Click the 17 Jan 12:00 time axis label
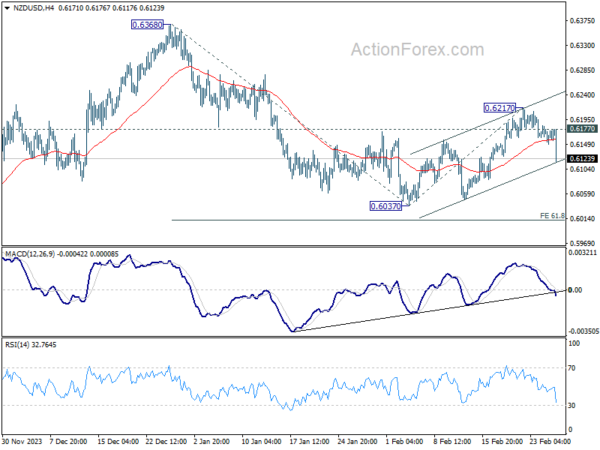This screenshot has height=450, width=600. pyautogui.click(x=309, y=442)
